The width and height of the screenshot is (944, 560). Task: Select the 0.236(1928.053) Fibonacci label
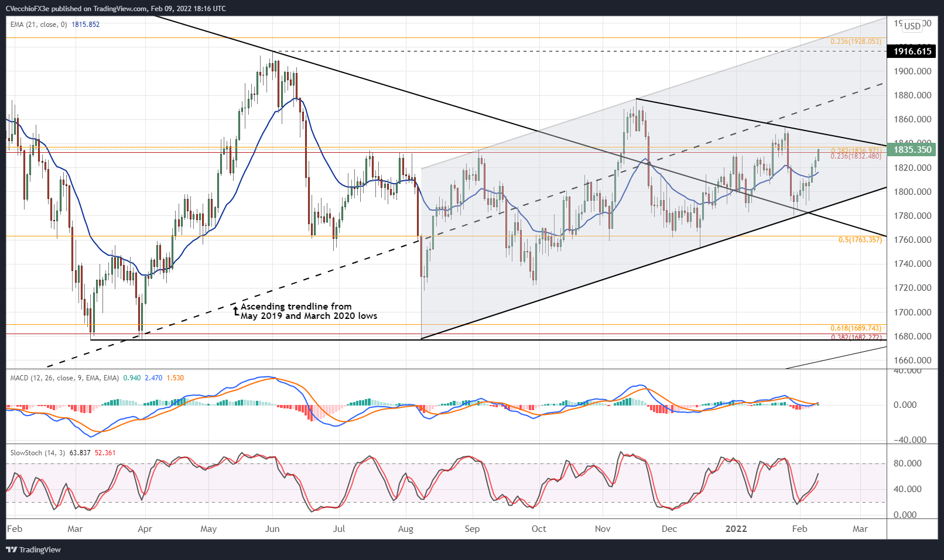click(x=856, y=42)
